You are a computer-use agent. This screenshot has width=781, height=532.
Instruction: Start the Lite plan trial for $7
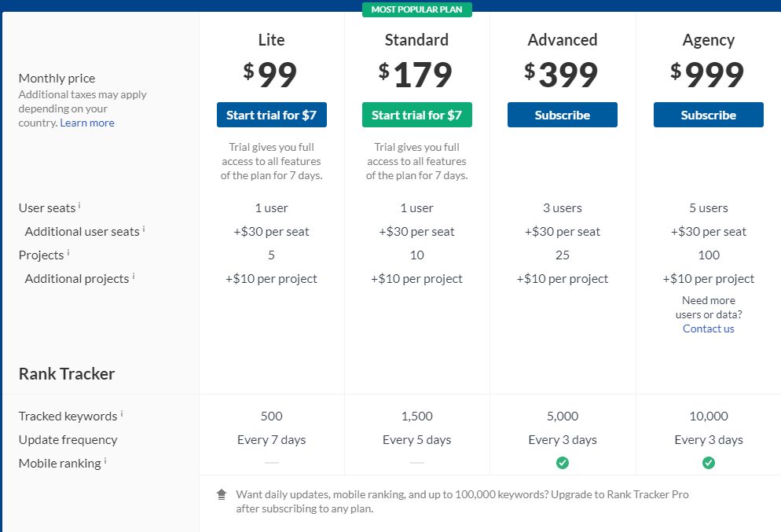point(272,115)
